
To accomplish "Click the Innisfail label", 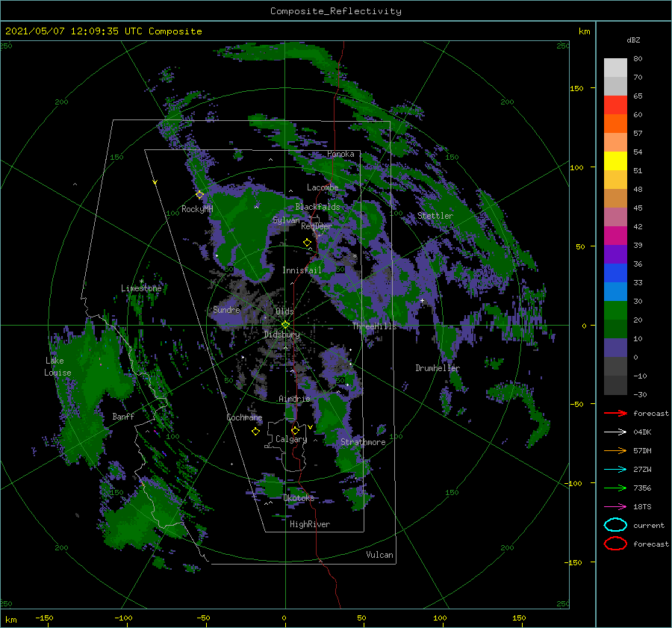I will click(x=302, y=270).
